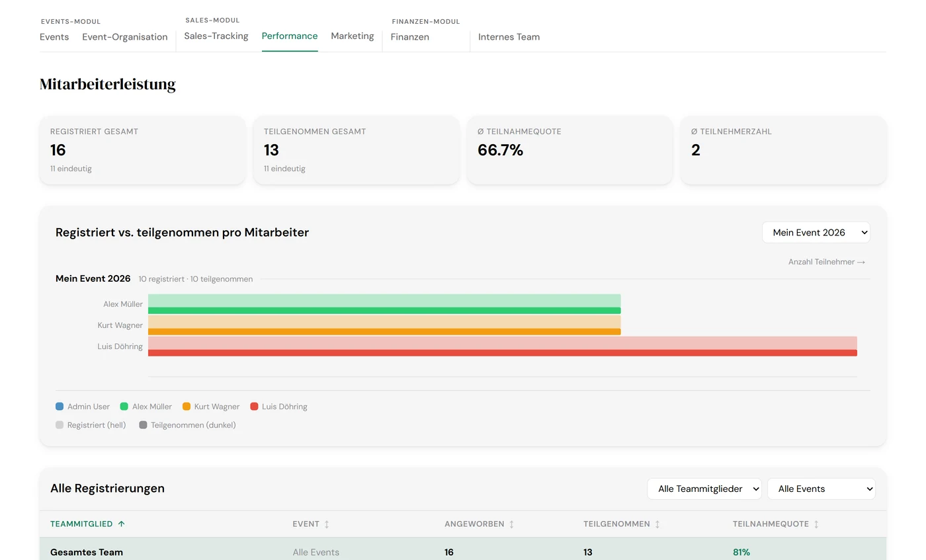Go to the Marketing tab
Image resolution: width=926 pixels, height=560 pixels.
coord(353,36)
